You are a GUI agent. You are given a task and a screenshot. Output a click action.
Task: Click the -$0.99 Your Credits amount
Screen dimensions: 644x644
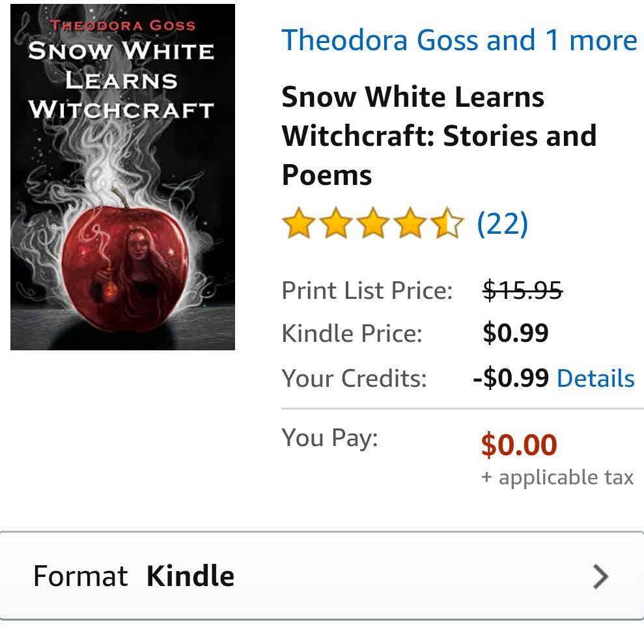[x=511, y=378]
